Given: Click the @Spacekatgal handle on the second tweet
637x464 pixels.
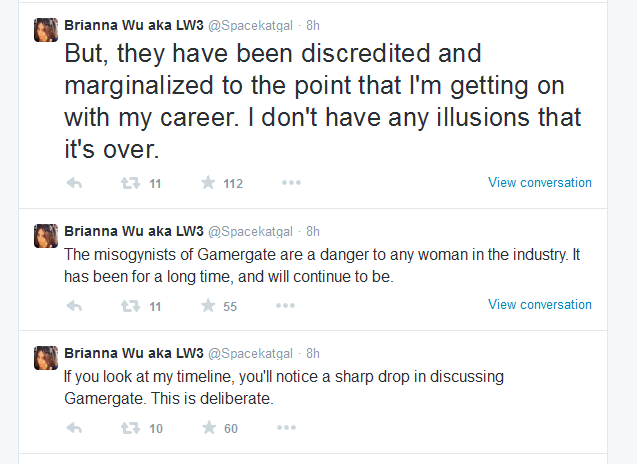Looking at the screenshot, I should coord(250,232).
